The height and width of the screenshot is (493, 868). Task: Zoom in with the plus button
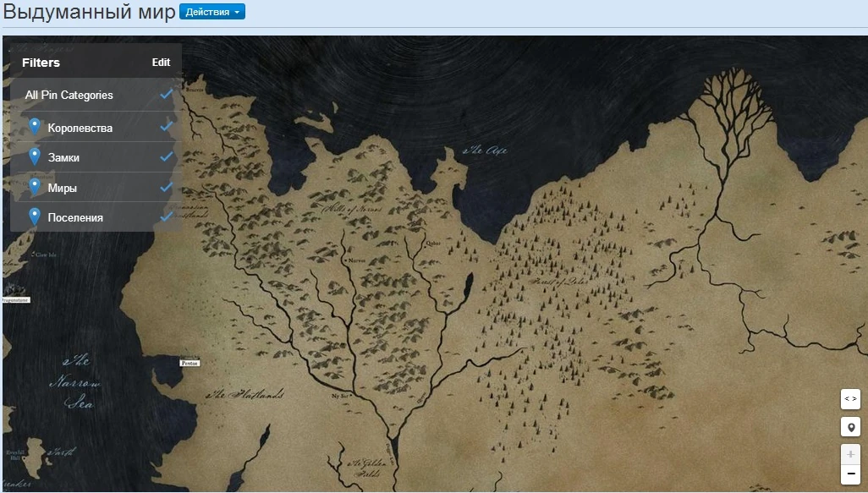(x=850, y=454)
